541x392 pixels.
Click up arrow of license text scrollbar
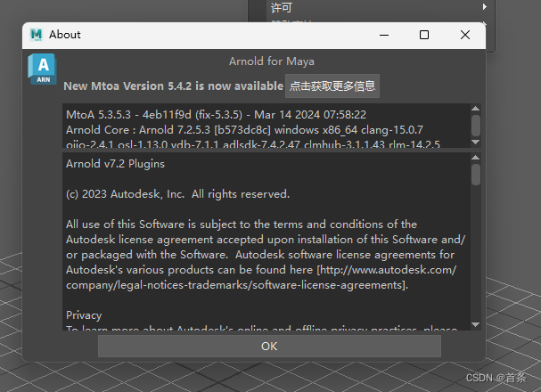point(475,158)
